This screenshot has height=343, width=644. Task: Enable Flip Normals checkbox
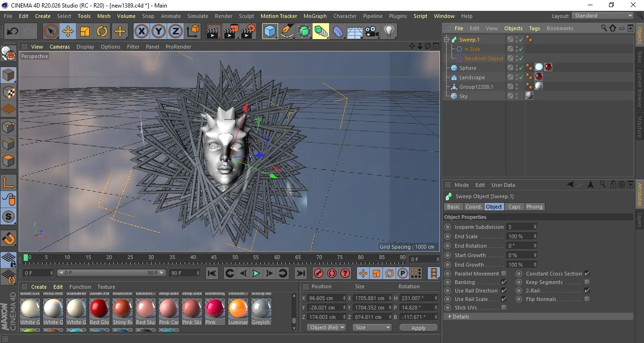pos(587,299)
